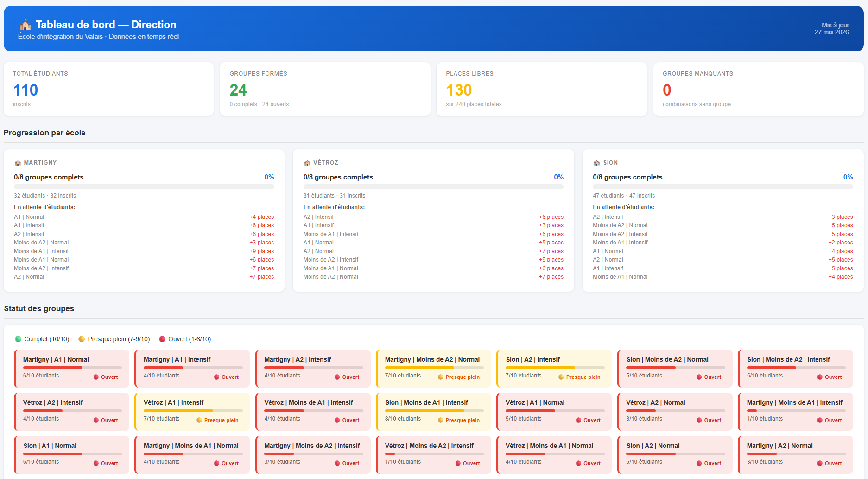The width and height of the screenshot is (868, 479).
Task: Click +9 places value in Vétroz list
Action: coord(551,260)
